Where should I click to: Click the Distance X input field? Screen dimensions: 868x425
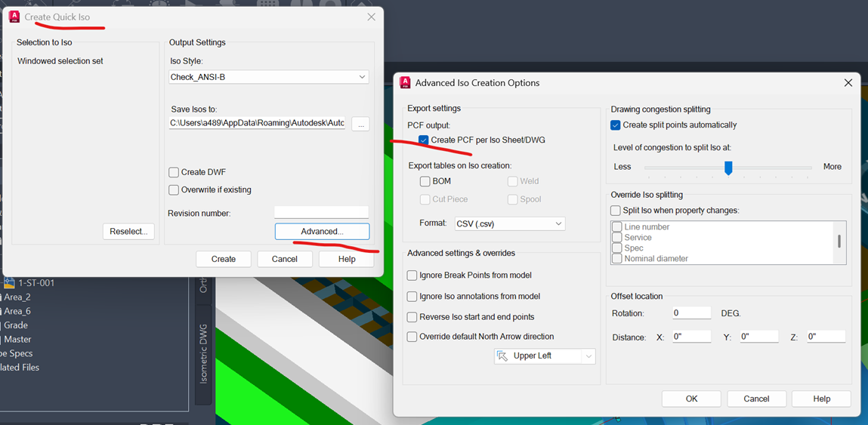(692, 337)
